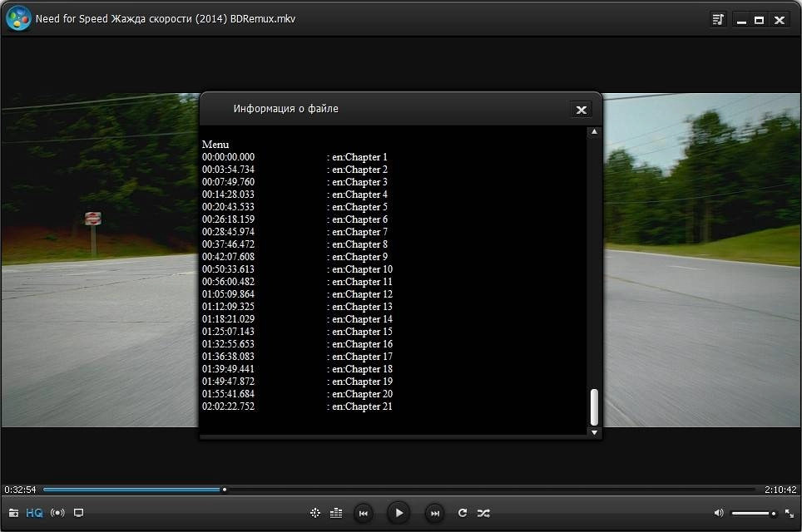Skip to the previous track

[364, 513]
